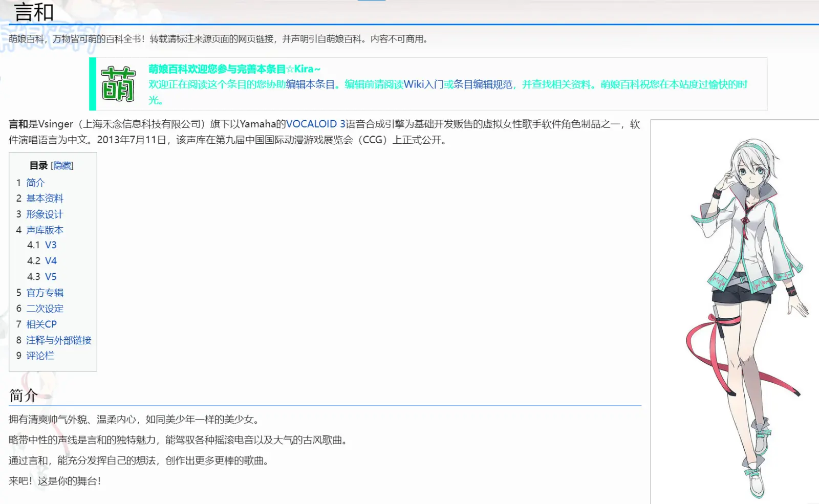
Task: Hide the table of contents via 隐藏
Action: 62,166
